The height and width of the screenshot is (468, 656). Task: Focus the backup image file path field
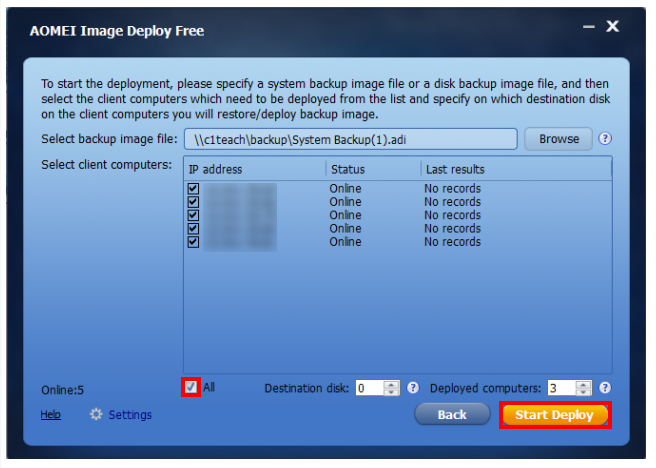click(351, 139)
